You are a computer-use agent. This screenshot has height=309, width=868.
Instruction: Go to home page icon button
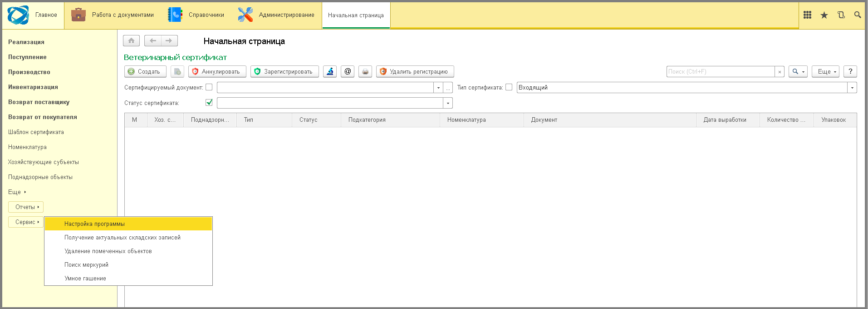131,41
